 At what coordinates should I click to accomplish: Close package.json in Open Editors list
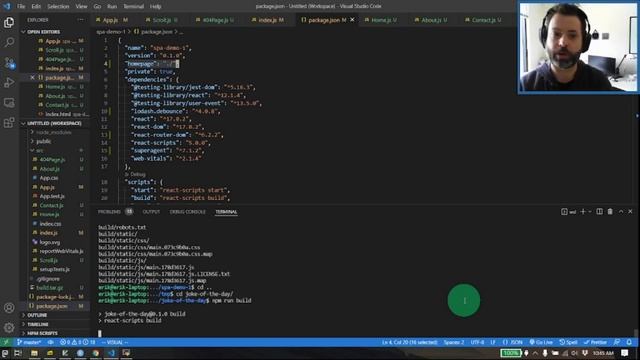click(32, 78)
